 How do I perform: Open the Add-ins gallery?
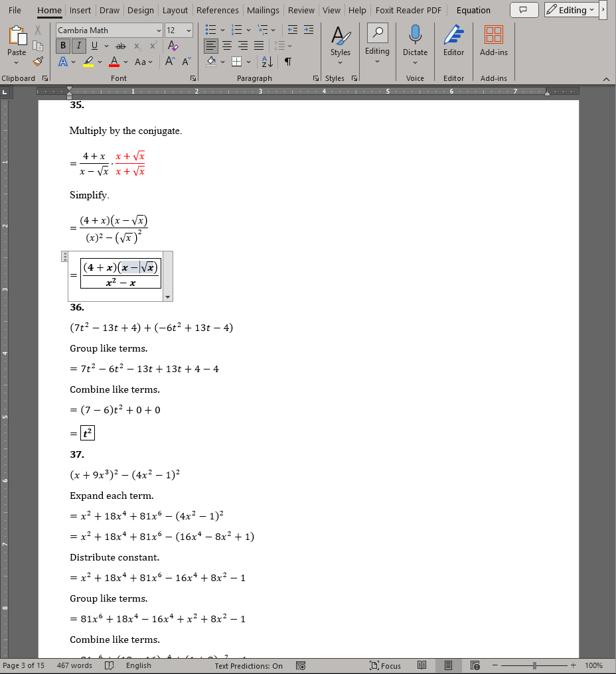pos(493,41)
